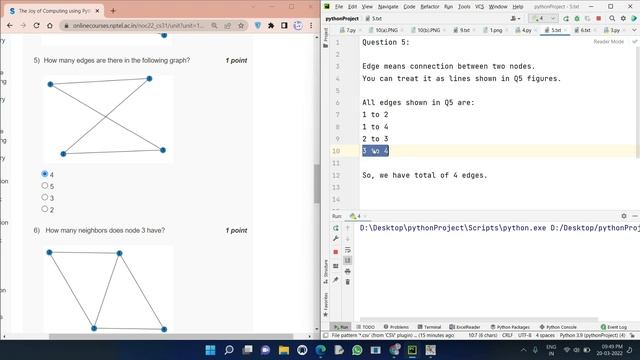Open the Python Packages tool window
This screenshot has width=640, height=360.
[510, 327]
